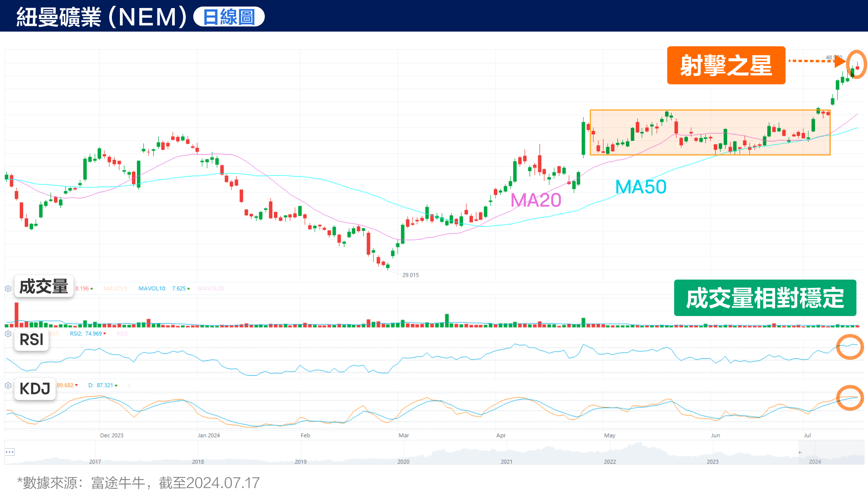Screen dimensions: 868x499
Task: Toggle visibility of the MAVOL5 line
Action: [x=117, y=288]
